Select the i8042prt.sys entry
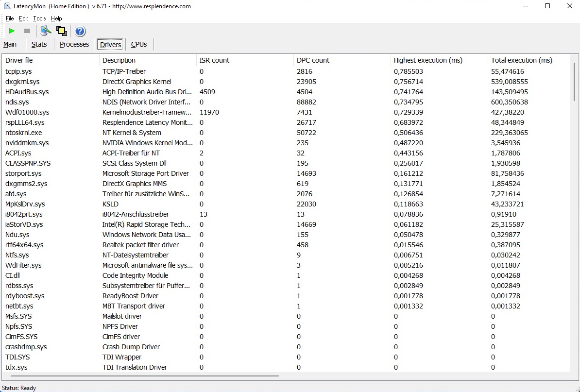The width and height of the screenshot is (580, 392). pos(287,214)
